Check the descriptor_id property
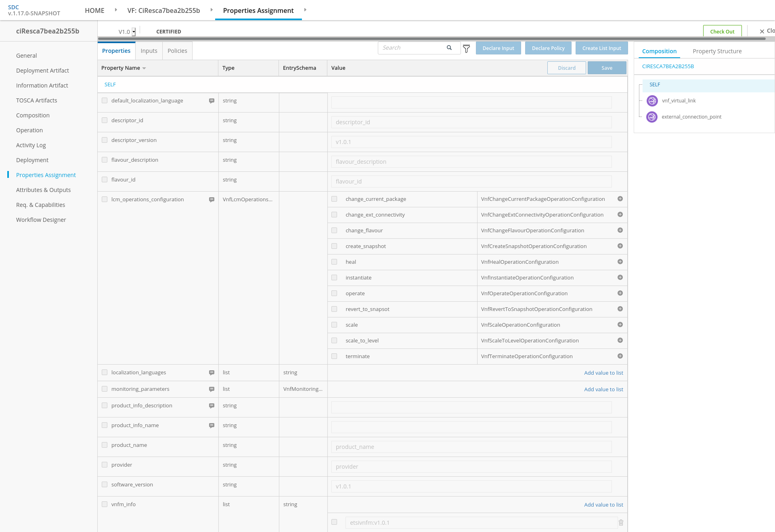775x532 pixels. pyautogui.click(x=105, y=120)
